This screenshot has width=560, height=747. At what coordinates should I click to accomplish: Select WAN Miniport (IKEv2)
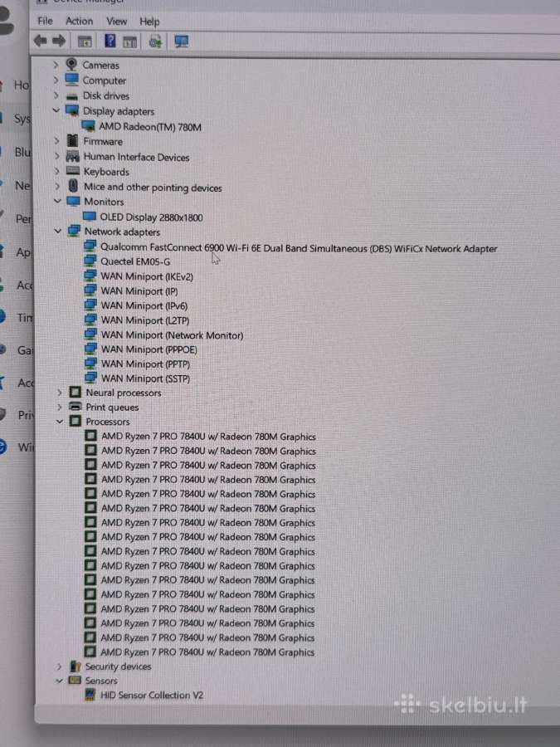[x=147, y=276]
